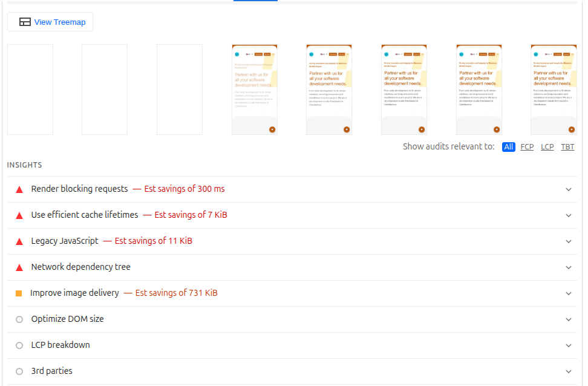Click the last filmstrip screenshot thumbnail
The width and height of the screenshot is (588, 386).
coord(553,90)
